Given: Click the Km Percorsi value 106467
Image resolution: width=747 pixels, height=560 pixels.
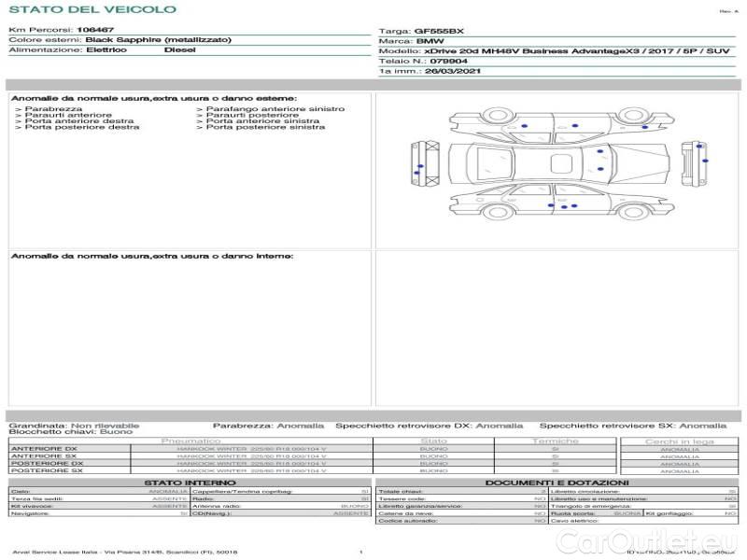Looking at the screenshot, I should (94, 31).
